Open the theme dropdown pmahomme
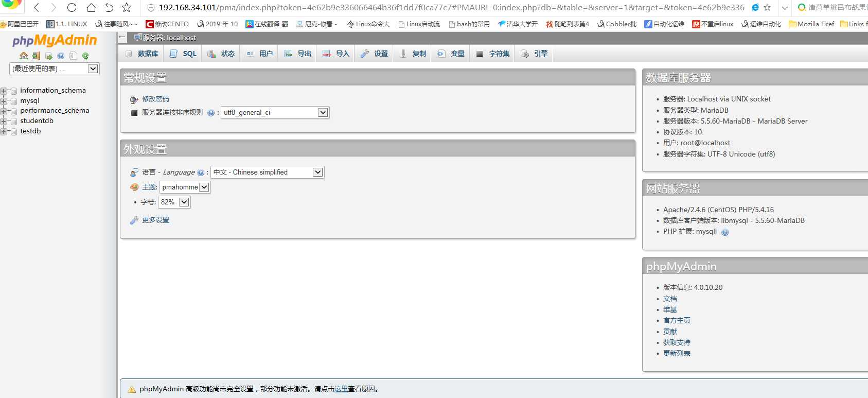The image size is (868, 398). [x=185, y=187]
